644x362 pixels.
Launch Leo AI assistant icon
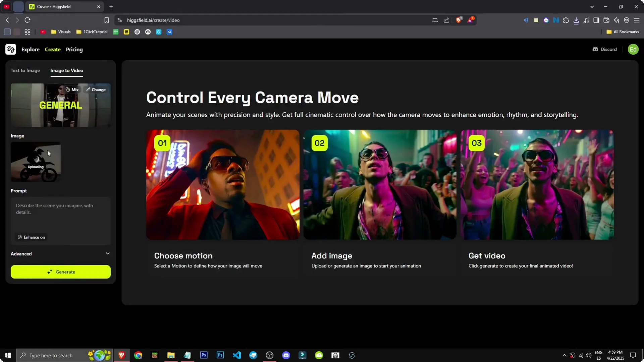click(x=616, y=20)
